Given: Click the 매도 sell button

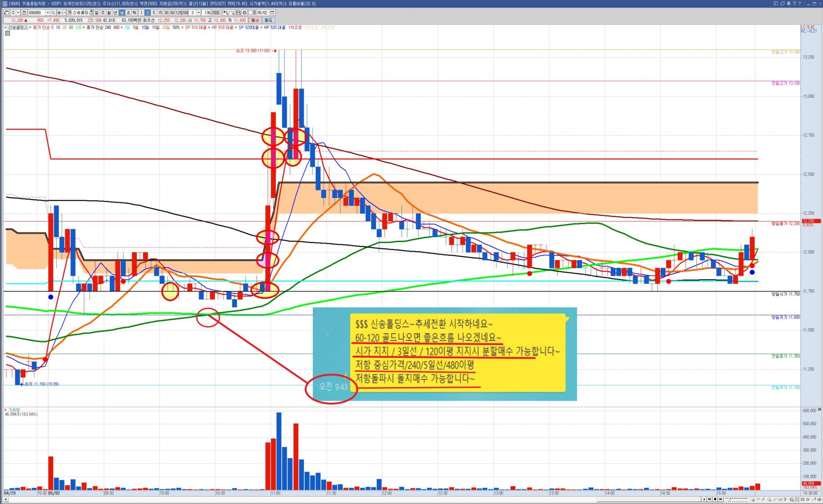Looking at the screenshot, I should [268, 20].
